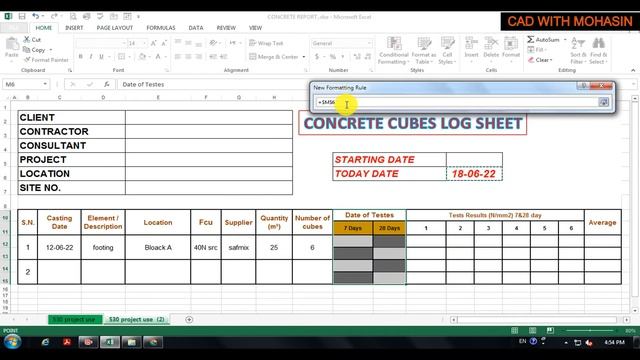Viewport: 640px width, 360px height.
Task: Select the first green '530 project use' sheet tab
Action: [x=74, y=320]
